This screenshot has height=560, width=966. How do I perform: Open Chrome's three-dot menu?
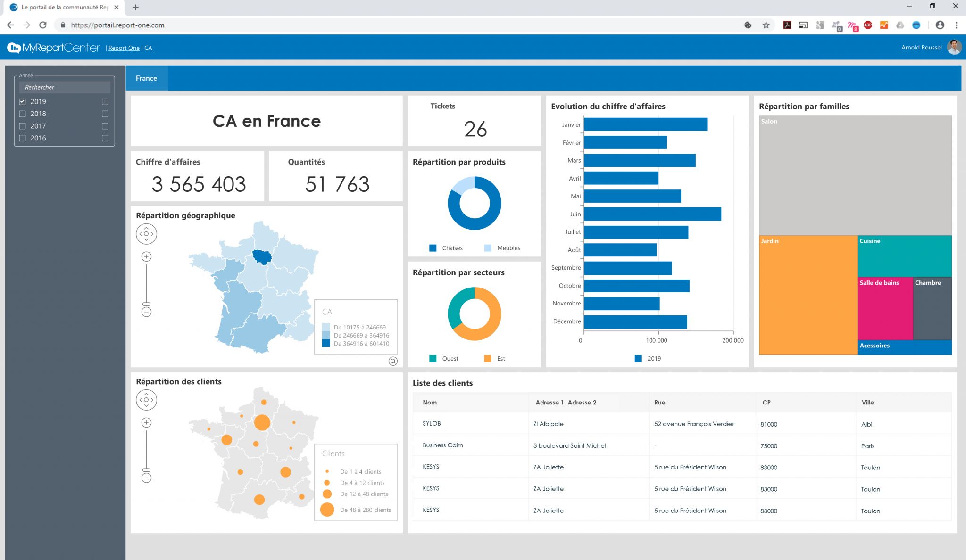(956, 25)
